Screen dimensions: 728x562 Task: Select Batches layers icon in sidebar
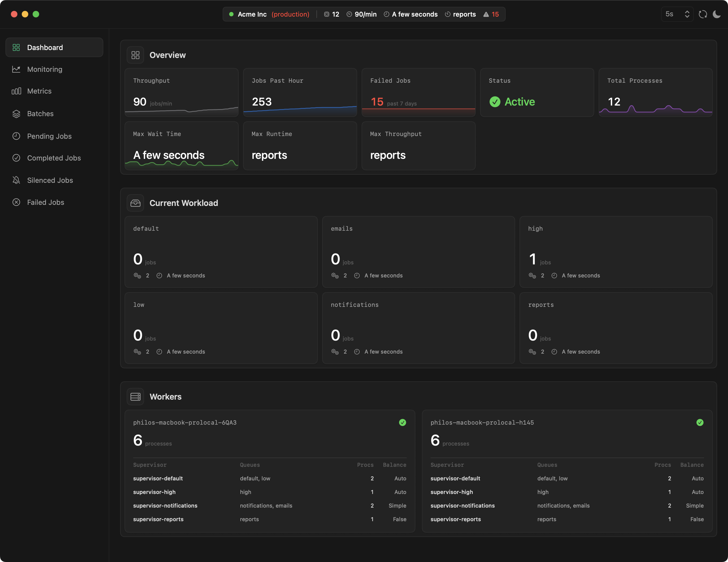16,114
